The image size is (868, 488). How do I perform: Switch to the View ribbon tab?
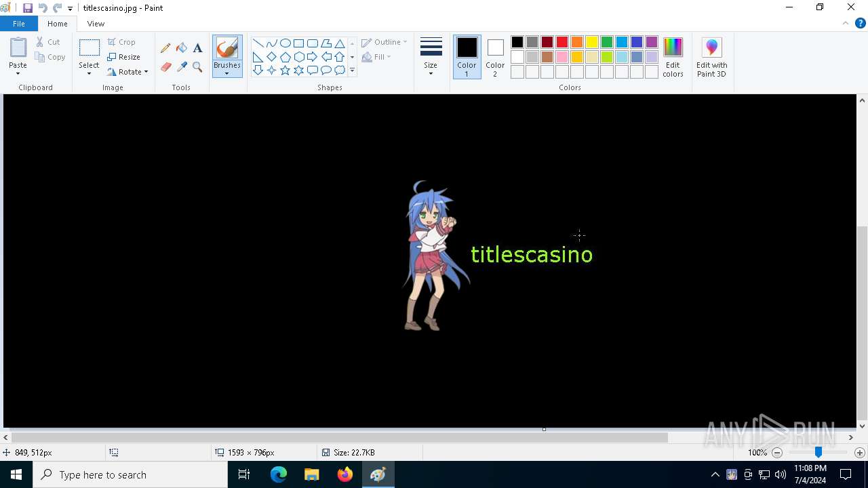pos(96,24)
